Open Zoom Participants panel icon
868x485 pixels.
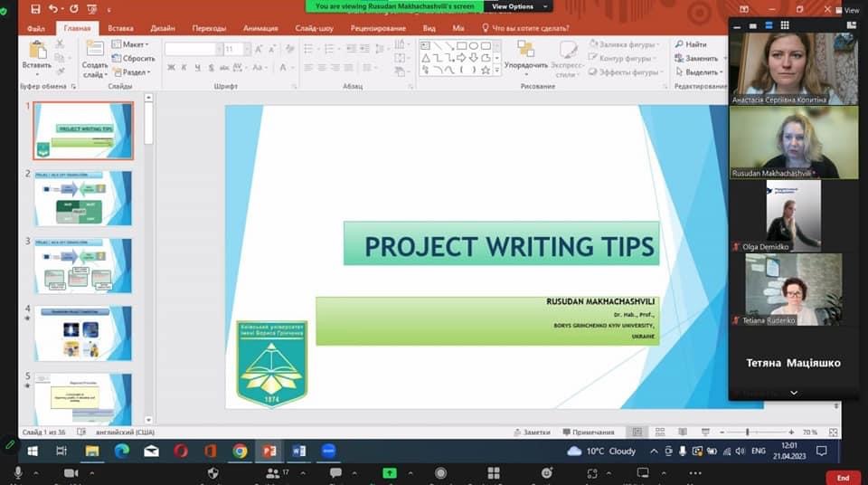pos(272,473)
